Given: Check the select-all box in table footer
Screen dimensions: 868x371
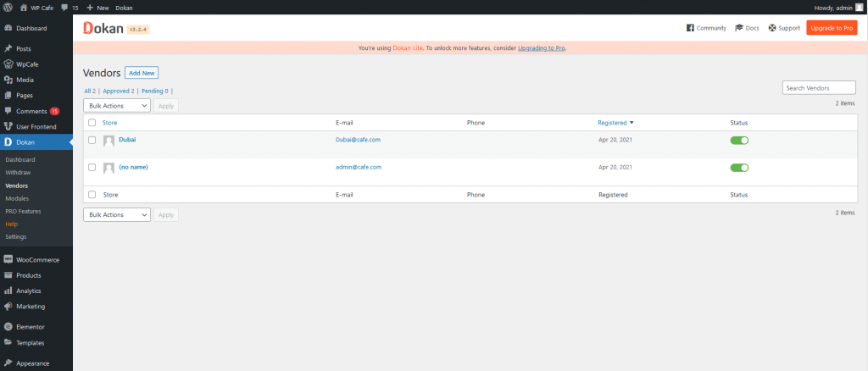Looking at the screenshot, I should pyautogui.click(x=92, y=195).
